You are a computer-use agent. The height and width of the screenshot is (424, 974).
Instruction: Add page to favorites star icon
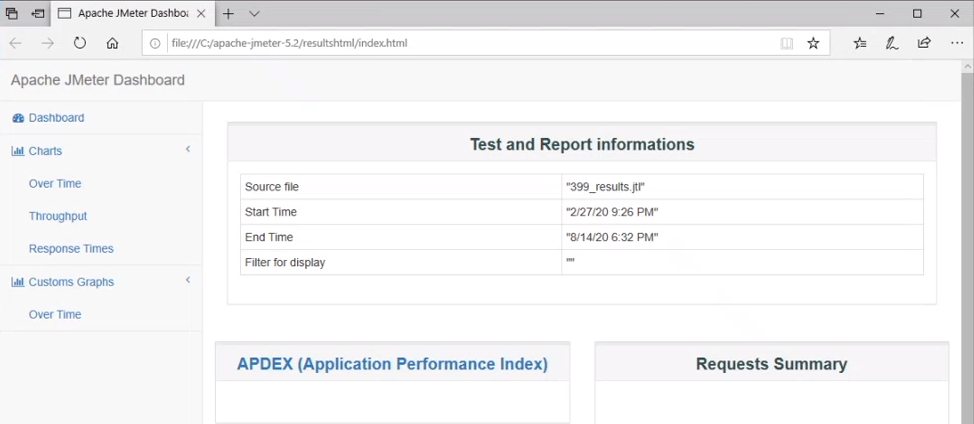click(813, 43)
